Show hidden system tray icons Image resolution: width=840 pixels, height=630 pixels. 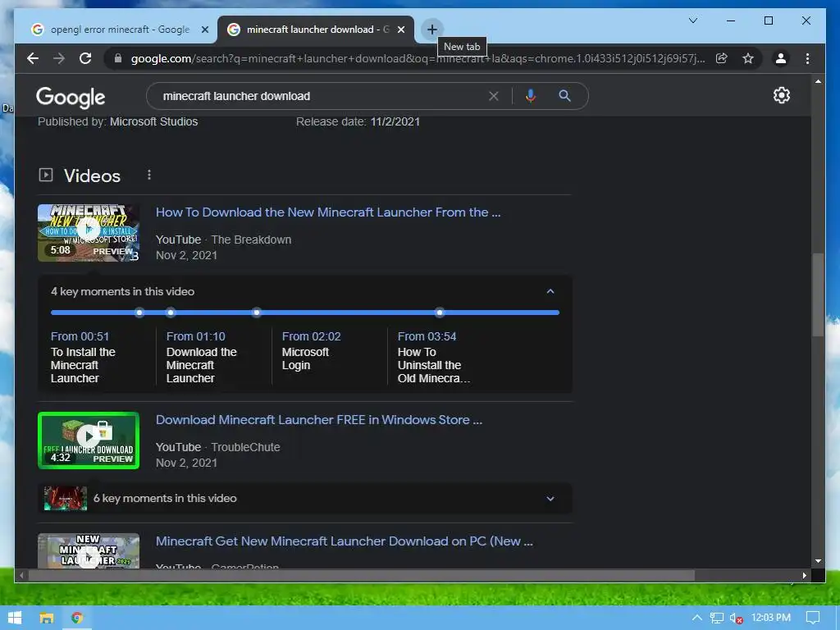pyautogui.click(x=696, y=618)
